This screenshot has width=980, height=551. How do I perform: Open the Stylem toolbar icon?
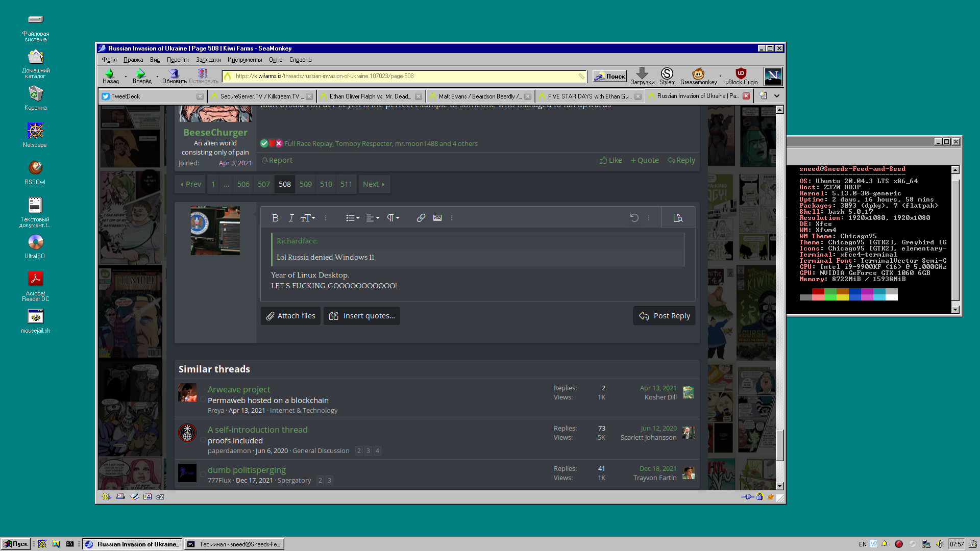[667, 76]
